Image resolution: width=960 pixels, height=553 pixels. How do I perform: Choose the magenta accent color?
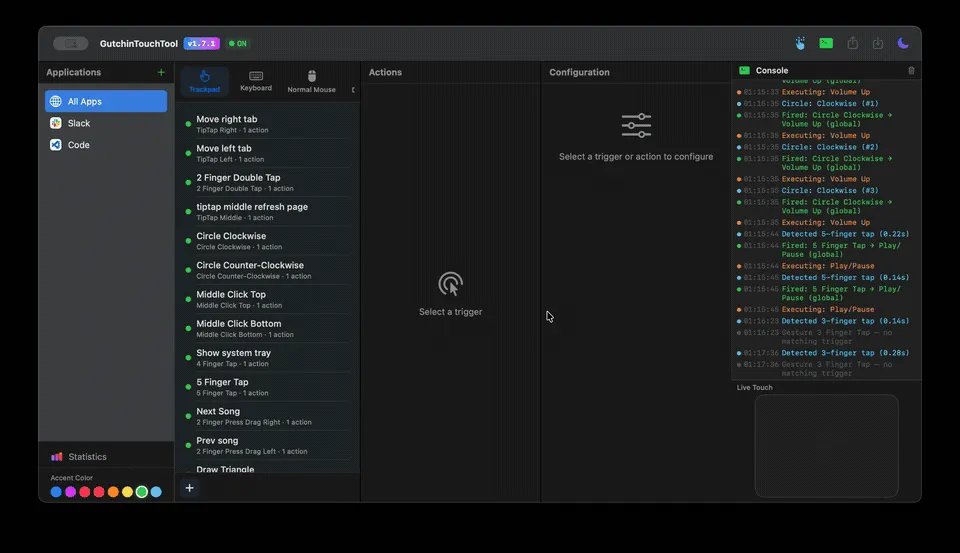tap(70, 492)
